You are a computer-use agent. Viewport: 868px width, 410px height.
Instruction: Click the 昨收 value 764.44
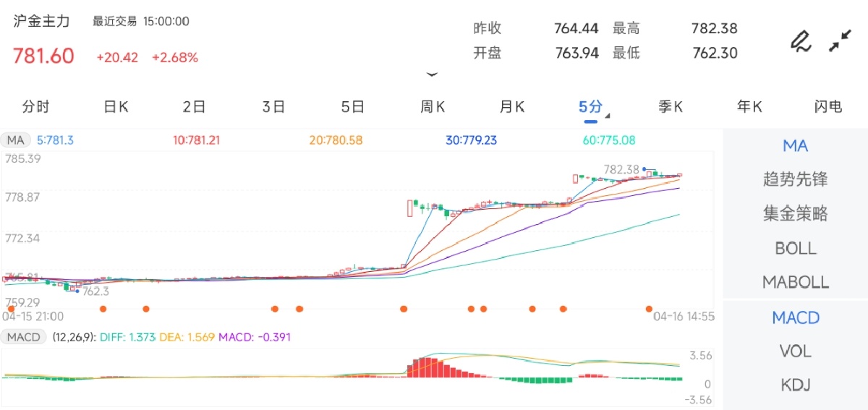coord(576,29)
